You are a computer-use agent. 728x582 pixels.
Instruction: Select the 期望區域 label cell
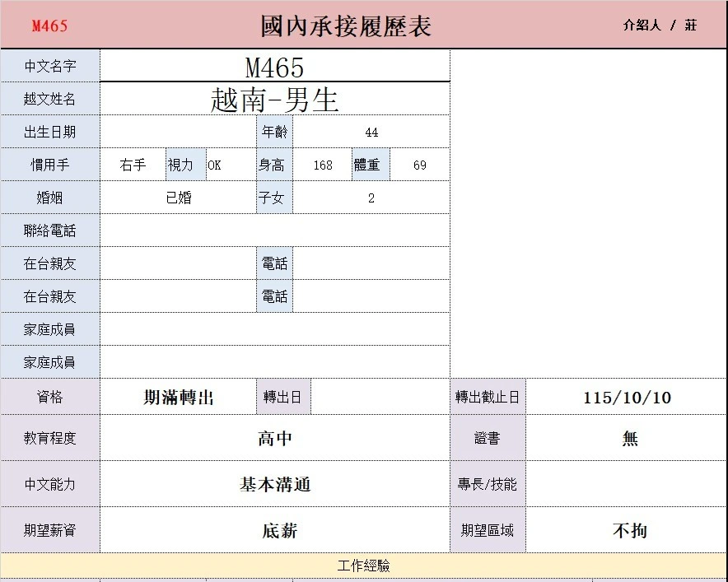click(x=488, y=530)
